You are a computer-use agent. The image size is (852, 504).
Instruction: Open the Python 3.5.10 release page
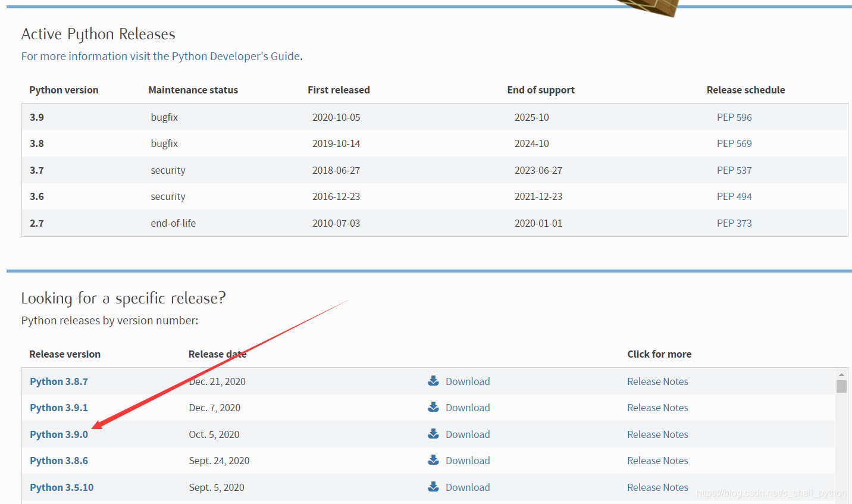click(x=62, y=487)
